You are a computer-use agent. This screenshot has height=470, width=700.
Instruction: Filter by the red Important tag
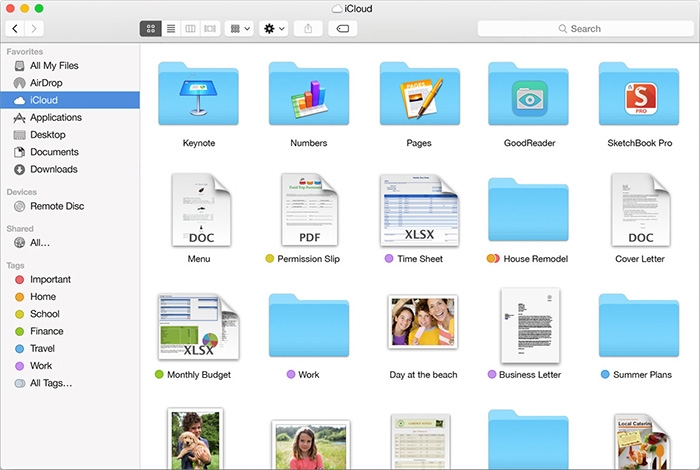click(x=70, y=279)
